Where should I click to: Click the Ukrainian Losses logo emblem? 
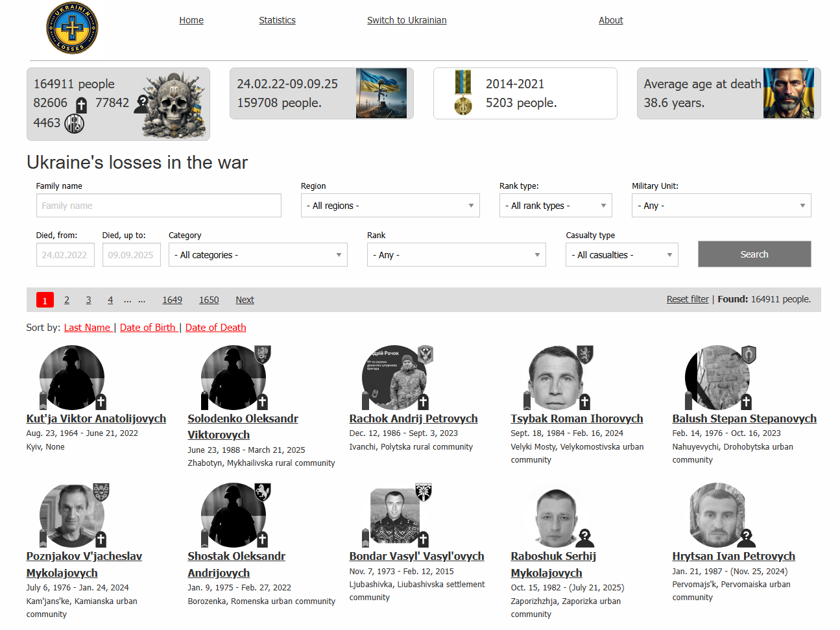[x=72, y=28]
